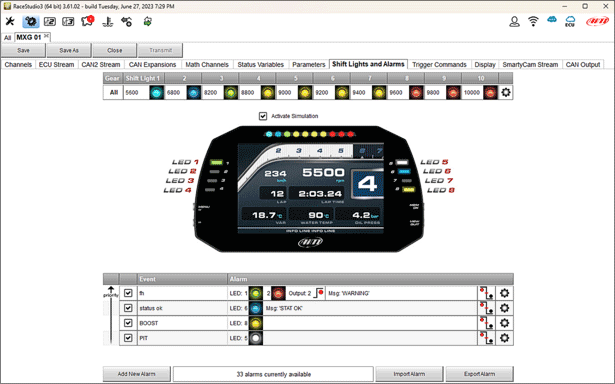Open settings gear for BOOST alarm
This screenshot has height=384, width=615.
(x=504, y=323)
